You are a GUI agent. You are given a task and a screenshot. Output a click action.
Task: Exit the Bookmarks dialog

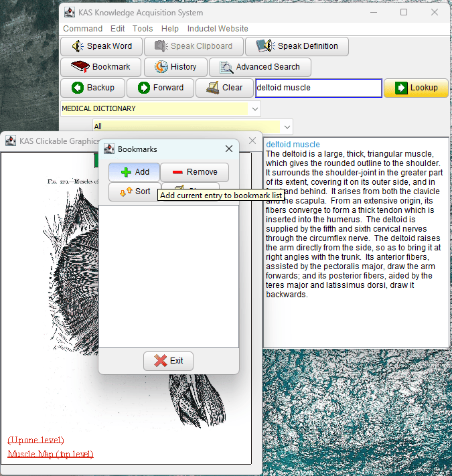coord(168,361)
